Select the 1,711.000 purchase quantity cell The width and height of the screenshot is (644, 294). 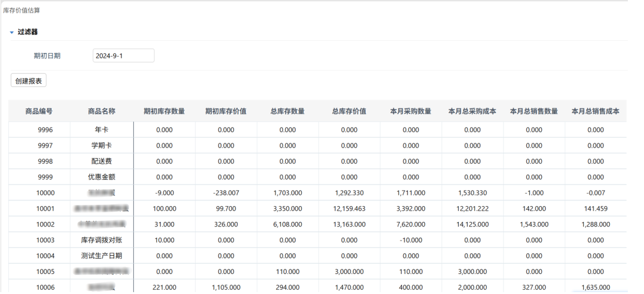411,193
